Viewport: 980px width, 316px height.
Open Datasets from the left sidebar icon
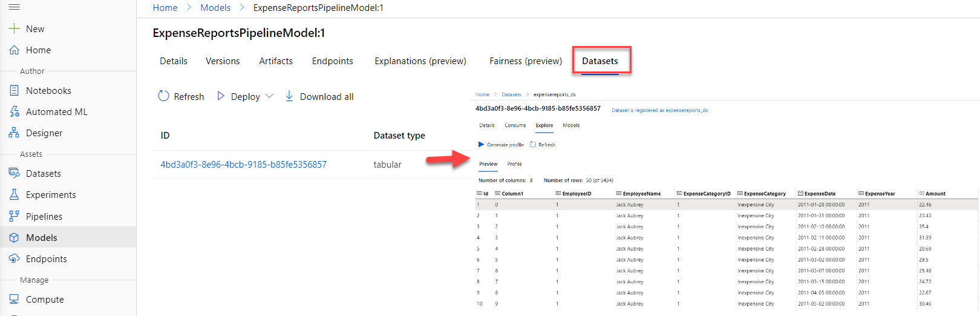click(x=14, y=173)
